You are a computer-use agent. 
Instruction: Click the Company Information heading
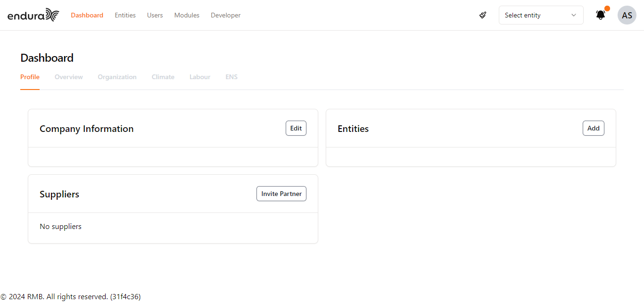click(x=87, y=129)
